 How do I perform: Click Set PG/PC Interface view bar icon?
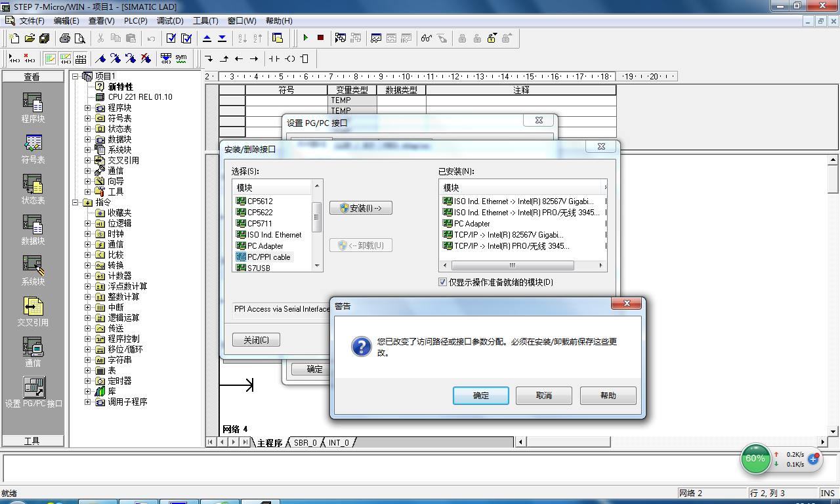coord(33,392)
